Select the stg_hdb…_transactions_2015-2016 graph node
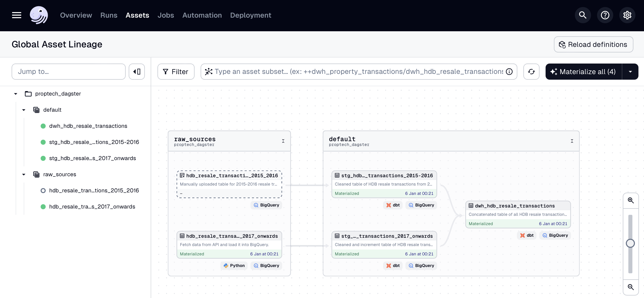This screenshot has width=644, height=298. coord(384,184)
